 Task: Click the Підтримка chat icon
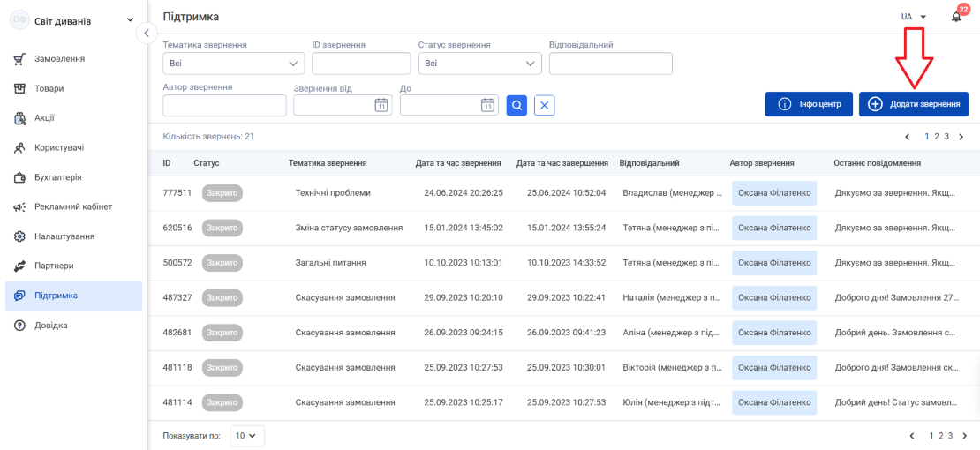point(19,296)
